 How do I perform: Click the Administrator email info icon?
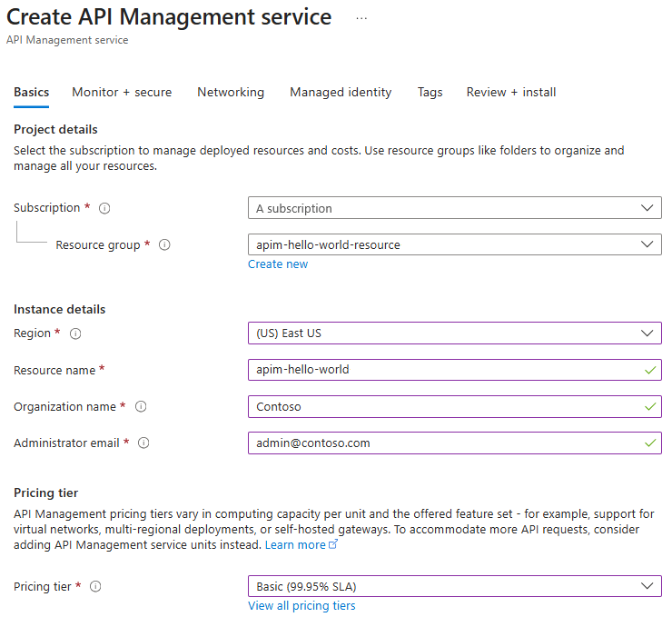[143, 443]
